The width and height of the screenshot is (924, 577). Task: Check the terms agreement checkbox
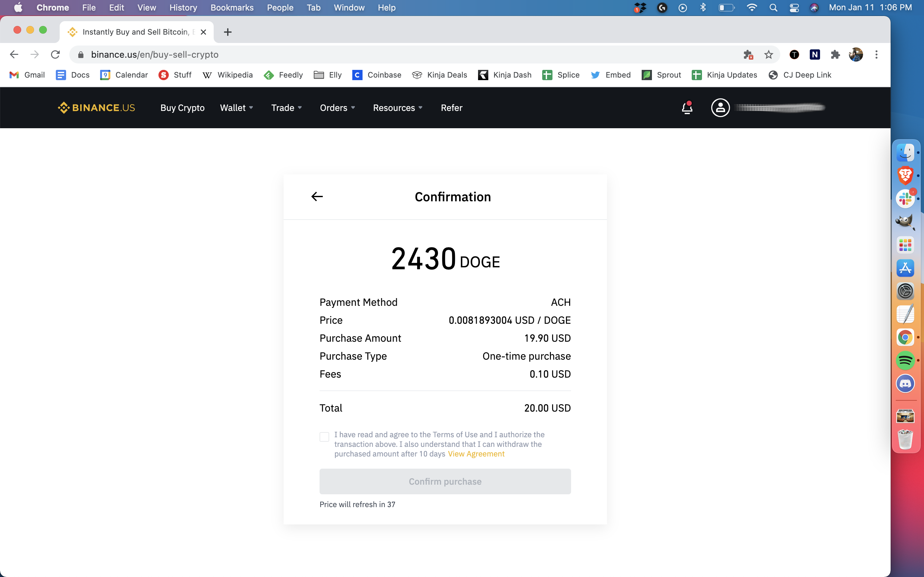pyautogui.click(x=324, y=436)
